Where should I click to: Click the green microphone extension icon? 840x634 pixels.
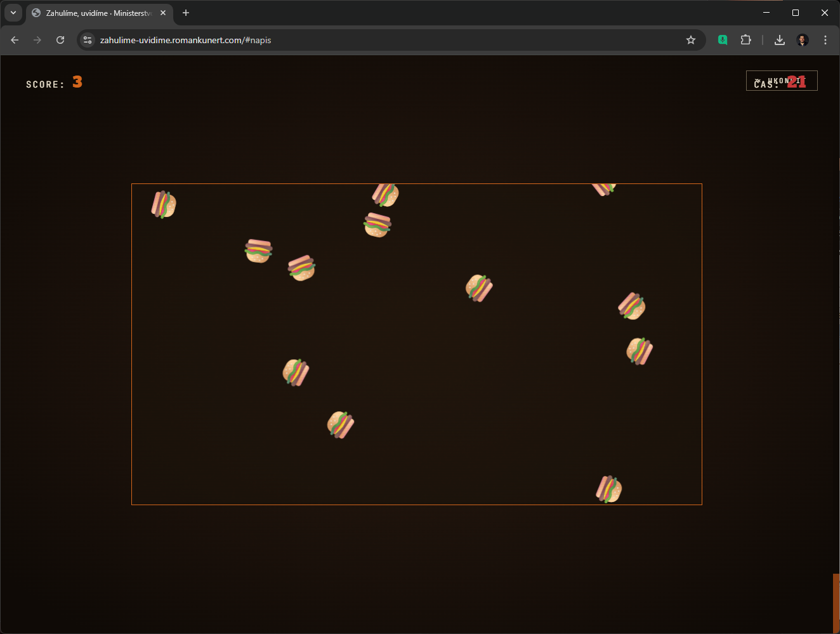722,40
